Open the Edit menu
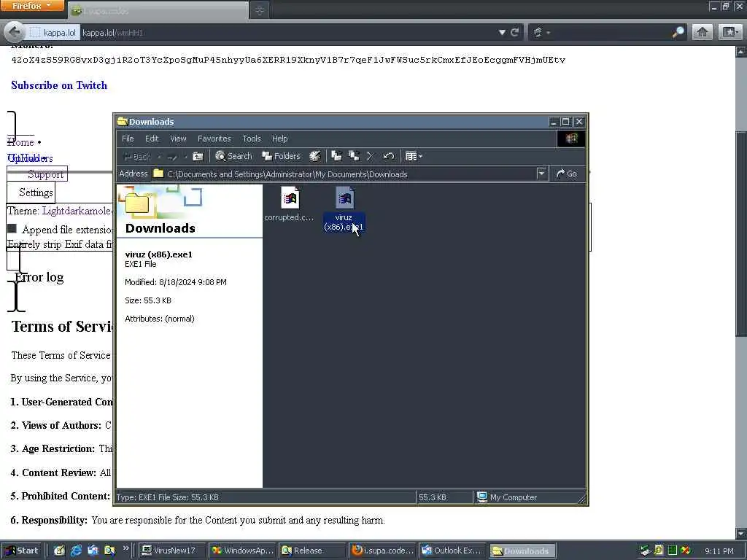Screen dimensions: 747x560 point(152,139)
